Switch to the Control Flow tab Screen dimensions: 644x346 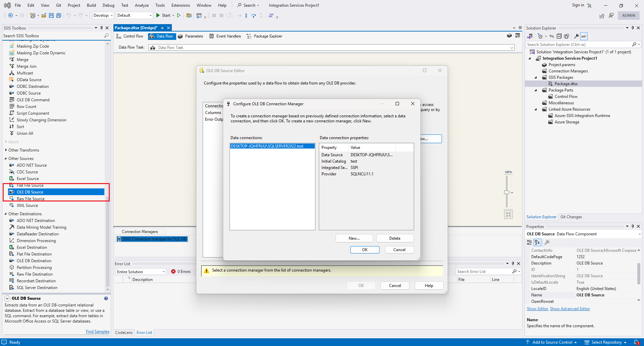point(130,36)
